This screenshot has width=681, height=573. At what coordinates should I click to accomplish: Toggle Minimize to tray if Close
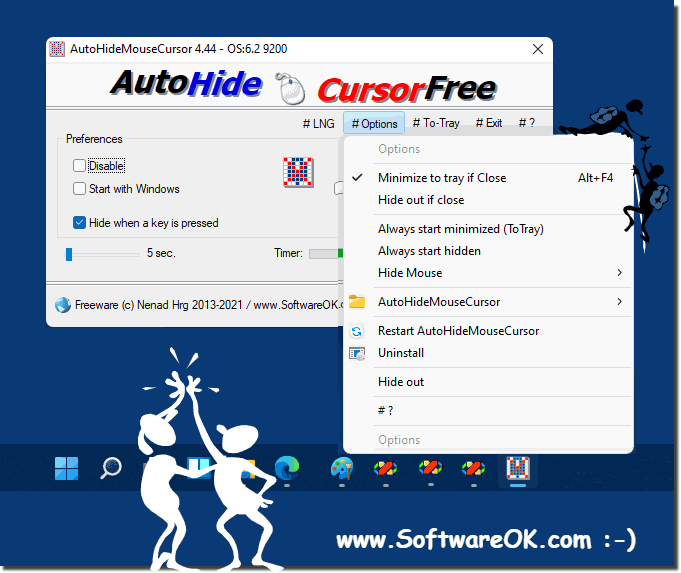[488, 178]
